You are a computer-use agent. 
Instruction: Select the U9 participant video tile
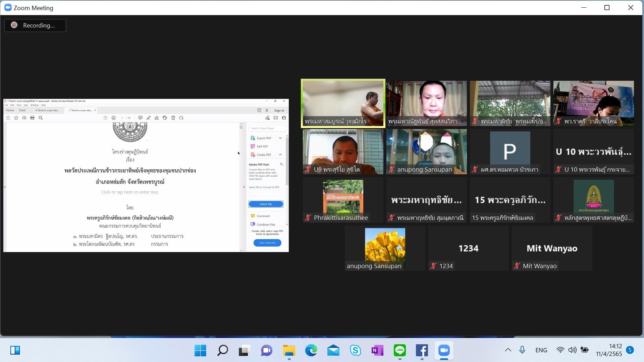click(x=343, y=152)
